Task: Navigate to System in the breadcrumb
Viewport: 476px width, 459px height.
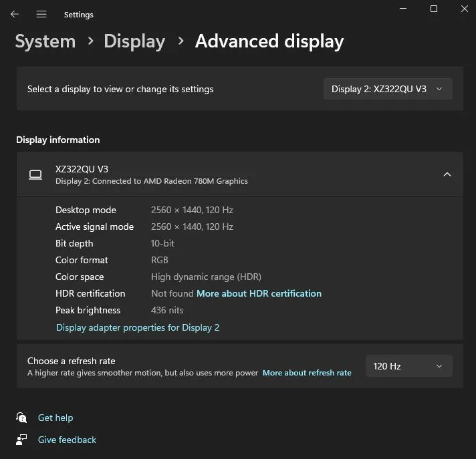Action: [x=45, y=41]
